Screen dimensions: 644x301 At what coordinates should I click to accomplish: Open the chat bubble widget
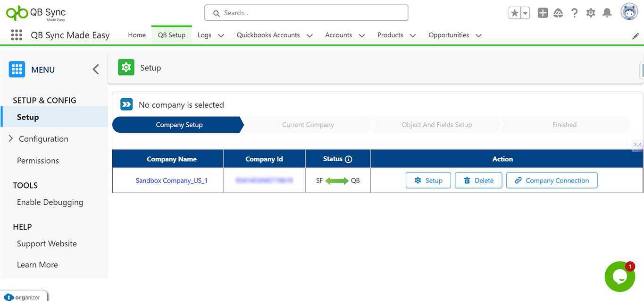click(619, 276)
